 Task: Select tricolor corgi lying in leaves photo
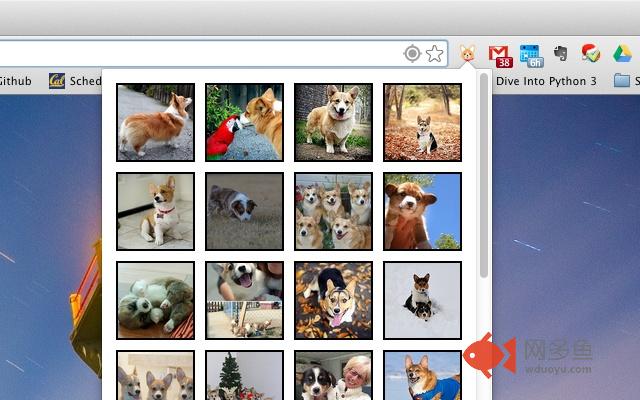pos(333,300)
